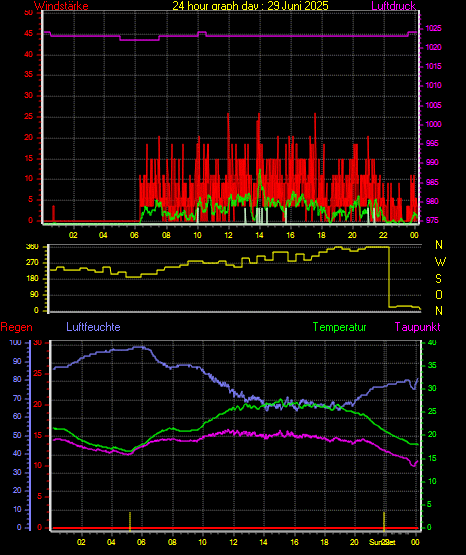Click the yellow 90 wind direction value
466x555 pixels.
(34, 295)
